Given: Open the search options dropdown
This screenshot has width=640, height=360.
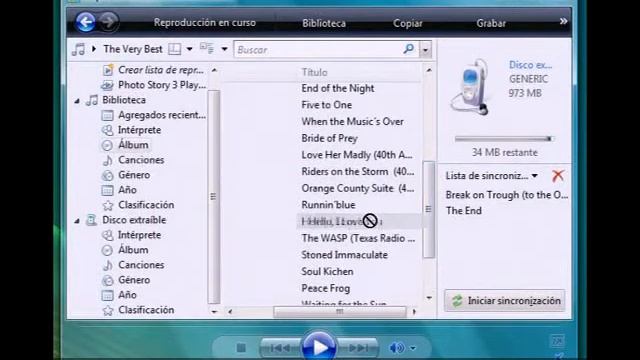Looking at the screenshot, I should [425, 50].
